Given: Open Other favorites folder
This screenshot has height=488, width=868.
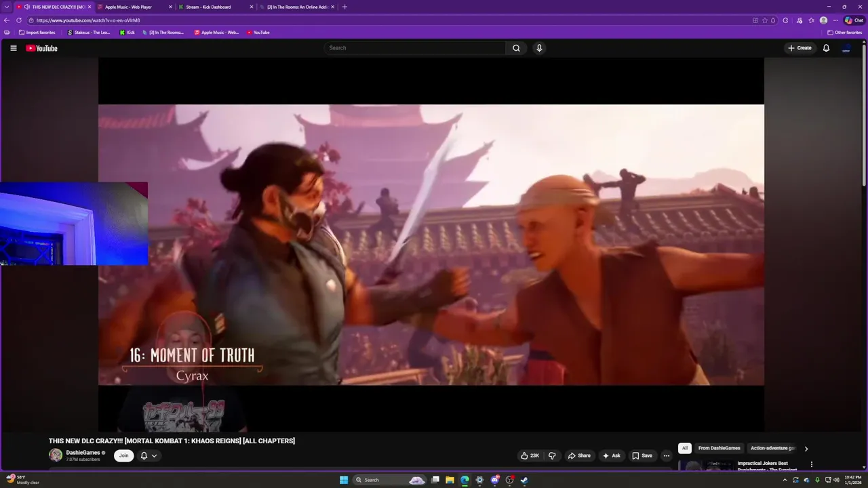Looking at the screenshot, I should pos(844,33).
